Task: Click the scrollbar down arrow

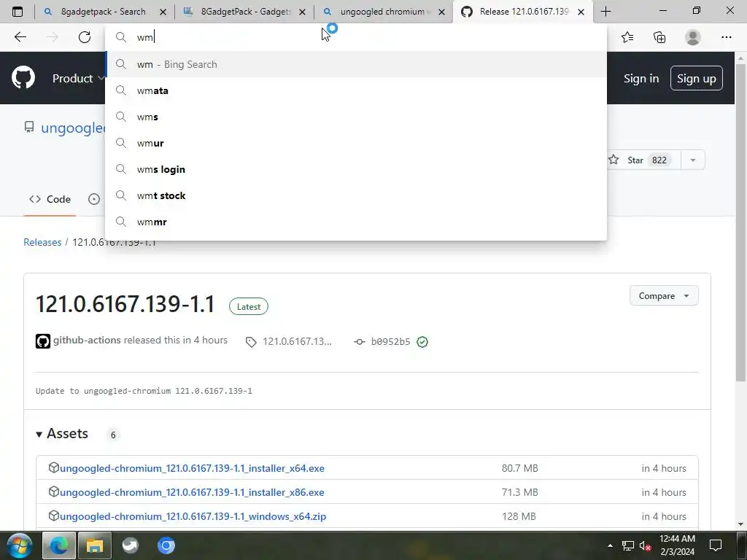Action: pos(740,524)
